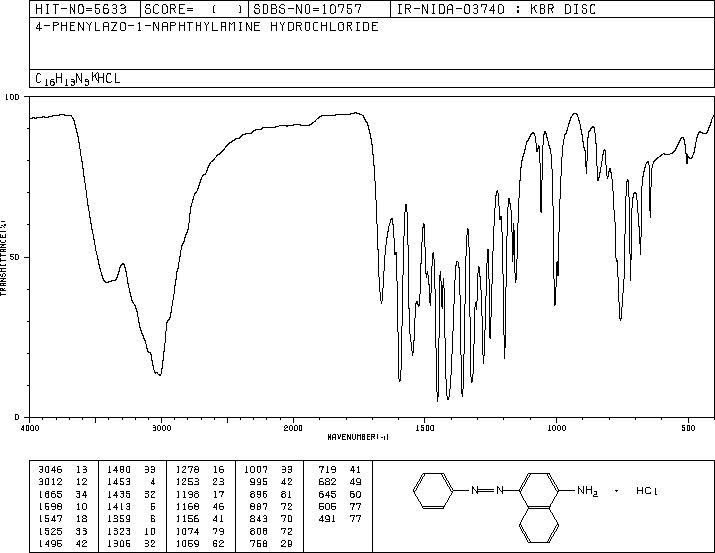Click the 1000 x-axis tick label
The height and width of the screenshot is (553, 715).
tap(556, 428)
